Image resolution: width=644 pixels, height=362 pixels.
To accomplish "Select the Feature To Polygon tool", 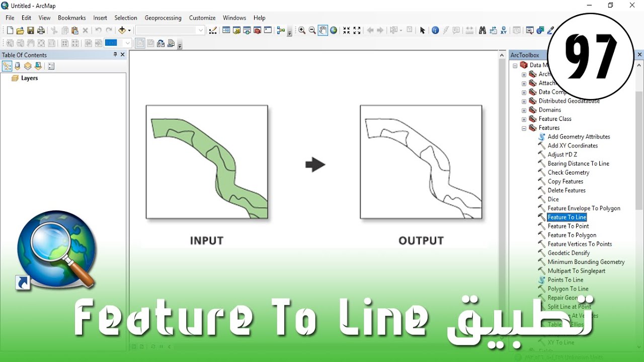I will [x=572, y=235].
